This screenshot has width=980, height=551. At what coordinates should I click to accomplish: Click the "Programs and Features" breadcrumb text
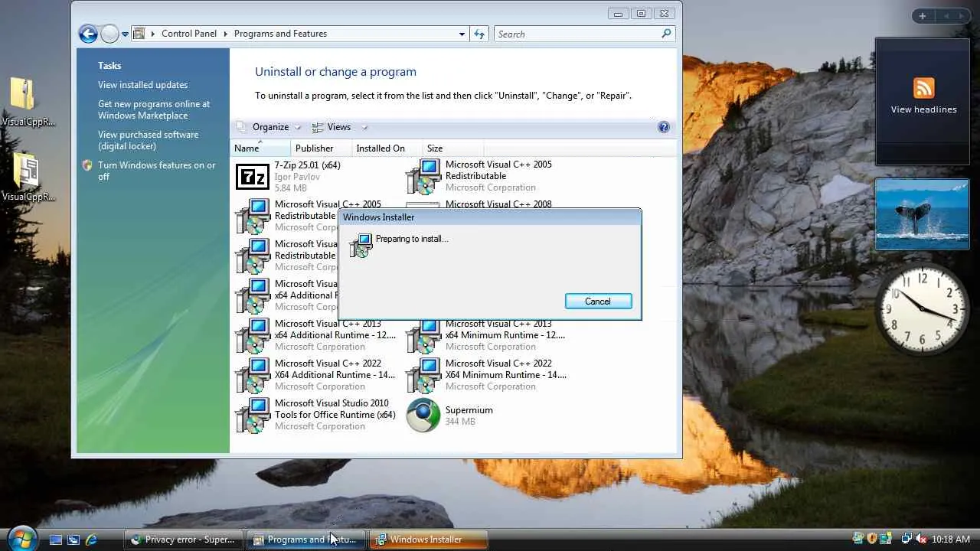[x=280, y=34]
